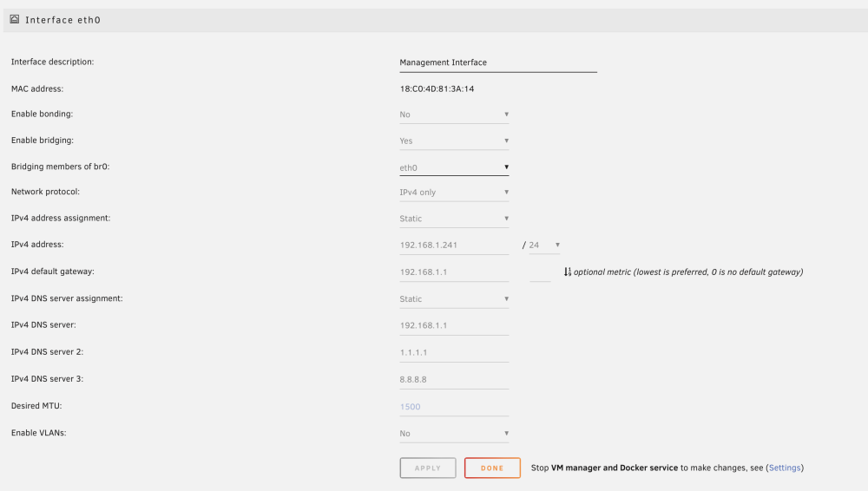Click the IPv4 DNS server 3 field
This screenshot has height=491, width=868.
point(454,380)
